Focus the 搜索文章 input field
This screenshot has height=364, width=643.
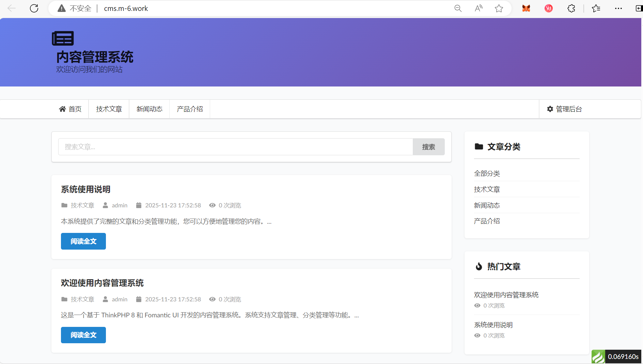coord(235,147)
